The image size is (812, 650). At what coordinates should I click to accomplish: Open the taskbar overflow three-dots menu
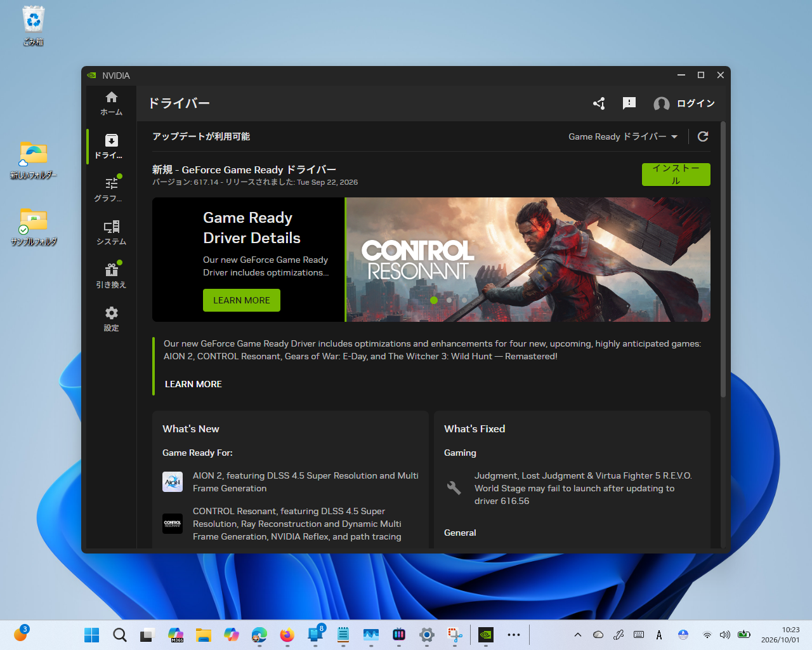coord(514,635)
